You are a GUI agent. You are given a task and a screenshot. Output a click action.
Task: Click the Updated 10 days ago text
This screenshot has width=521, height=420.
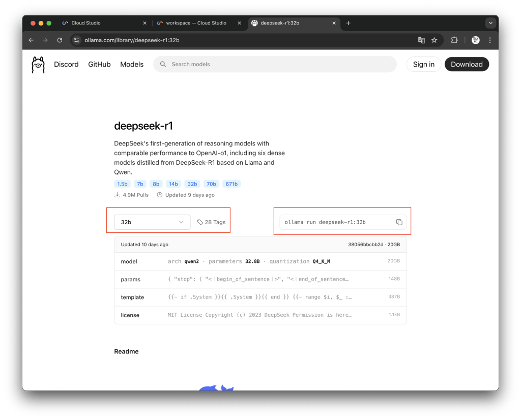pyautogui.click(x=144, y=245)
